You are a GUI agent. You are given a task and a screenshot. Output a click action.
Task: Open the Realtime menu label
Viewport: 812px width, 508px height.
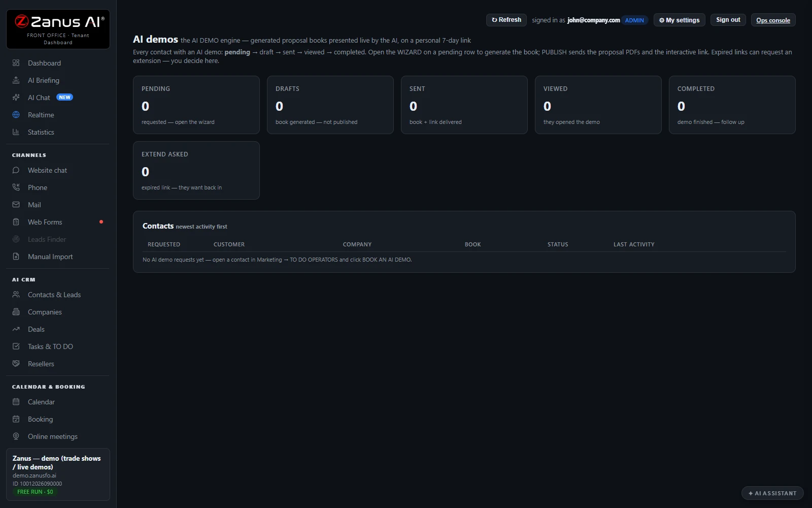41,115
